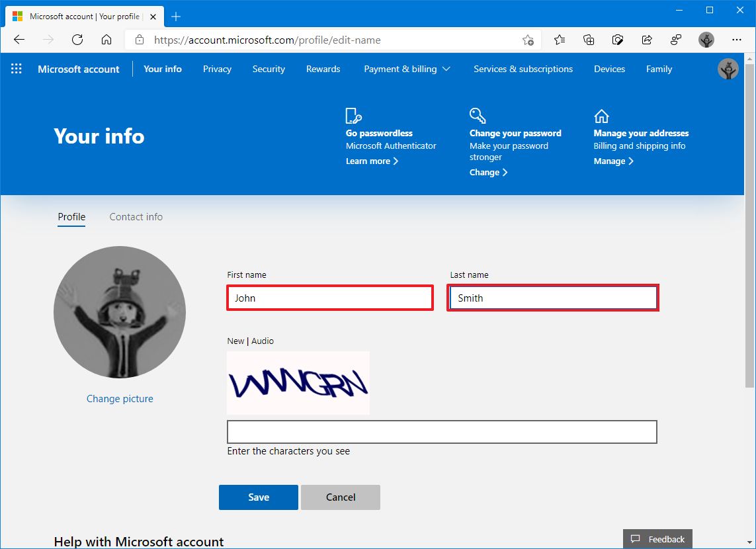Click the Change your password key icon
Image resolution: width=756 pixels, height=549 pixels.
[478, 116]
